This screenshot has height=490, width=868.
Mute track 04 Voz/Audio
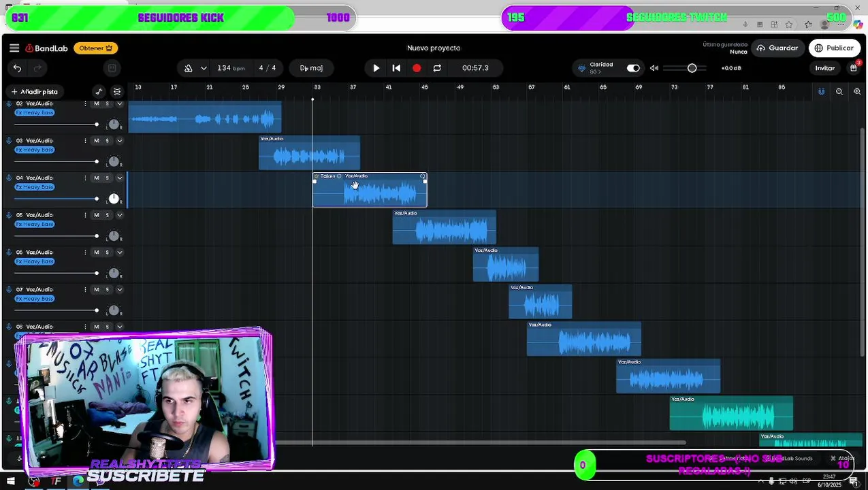[x=96, y=178]
